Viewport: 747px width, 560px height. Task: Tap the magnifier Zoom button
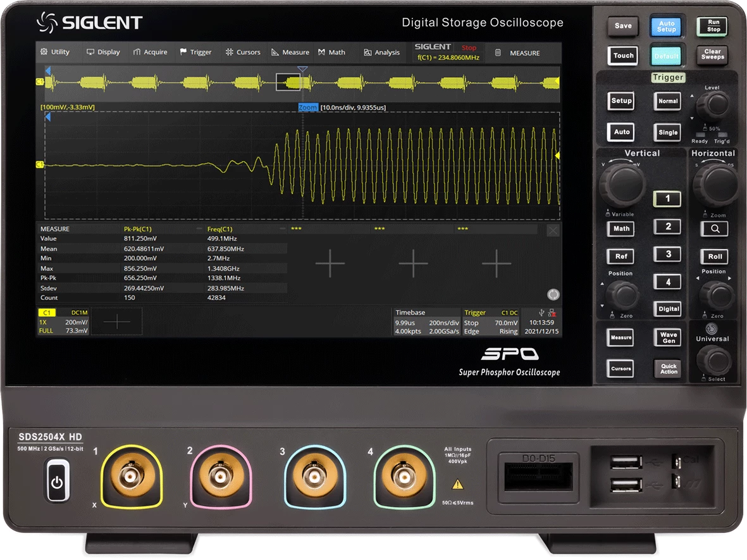715,229
